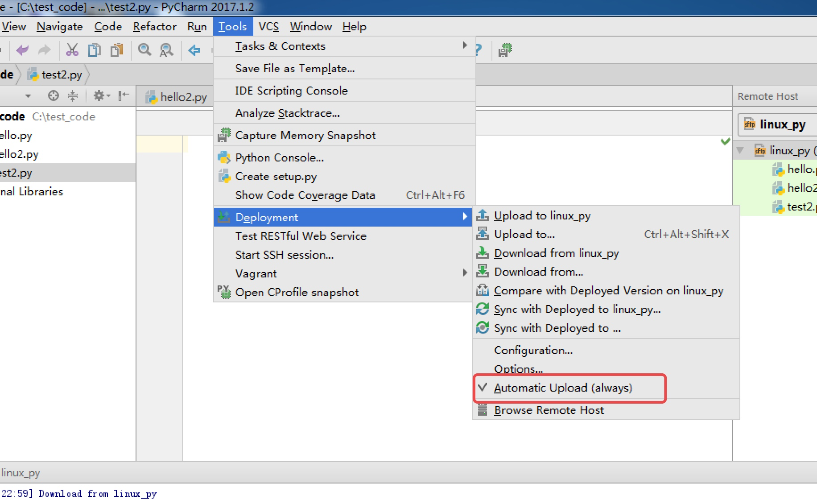This screenshot has height=504, width=817.
Task: Click the Redo arrow icon in toolbar
Action: click(x=44, y=50)
